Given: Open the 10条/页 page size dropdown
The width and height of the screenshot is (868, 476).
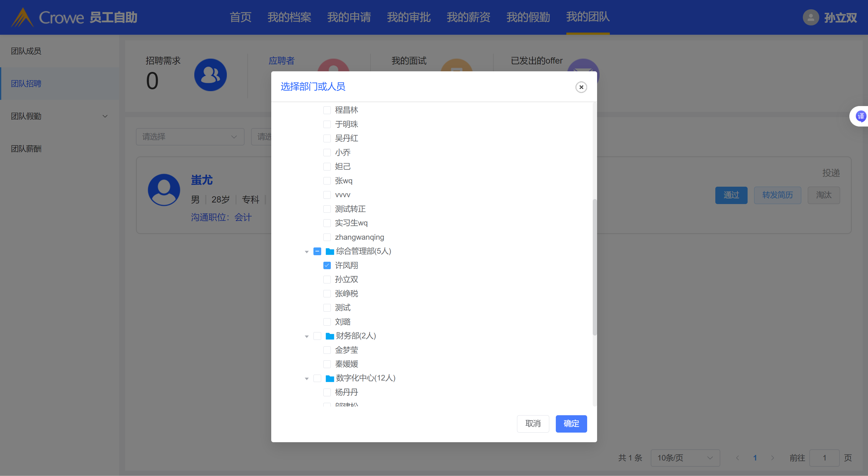Looking at the screenshot, I should tap(685, 458).
